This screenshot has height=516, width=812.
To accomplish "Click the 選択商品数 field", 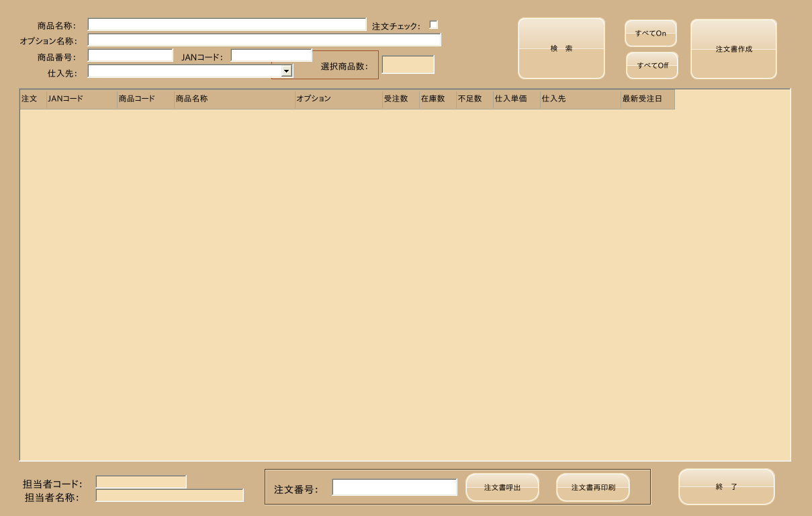I will pos(408,64).
